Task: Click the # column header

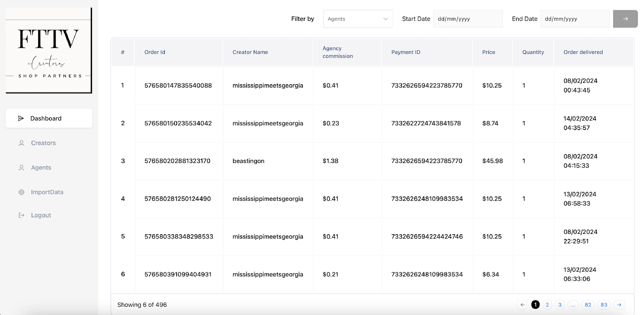Action: (x=123, y=52)
